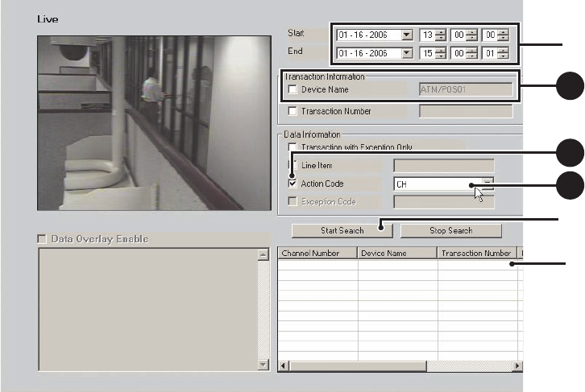Click the Transaction Number input field
This screenshot has width=585, height=392.
466,111
